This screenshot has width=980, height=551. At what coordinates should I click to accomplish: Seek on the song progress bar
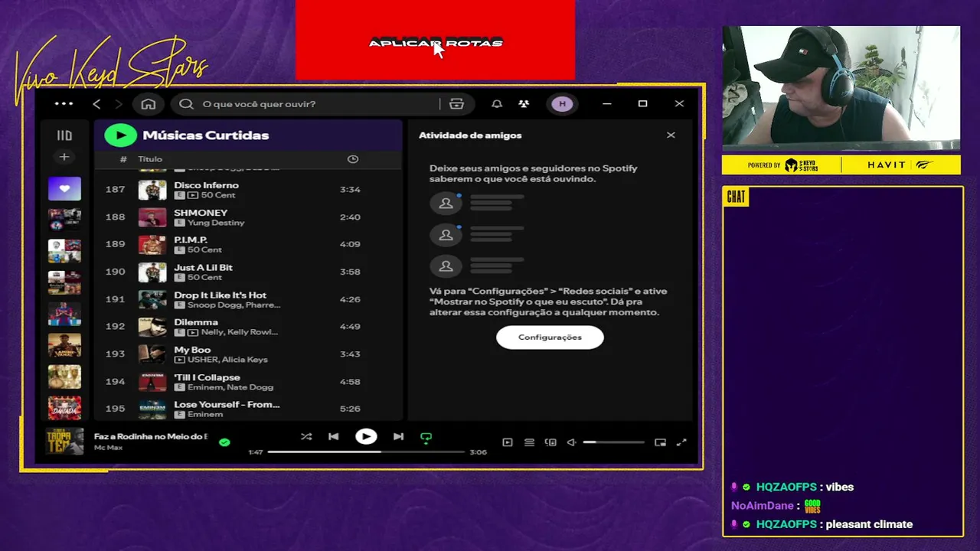coord(366,452)
